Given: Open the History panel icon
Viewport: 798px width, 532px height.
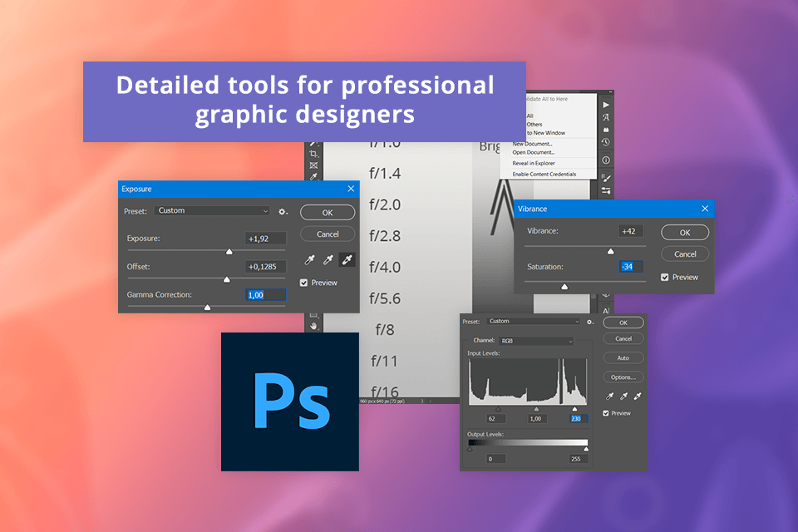Looking at the screenshot, I should pos(606,142).
